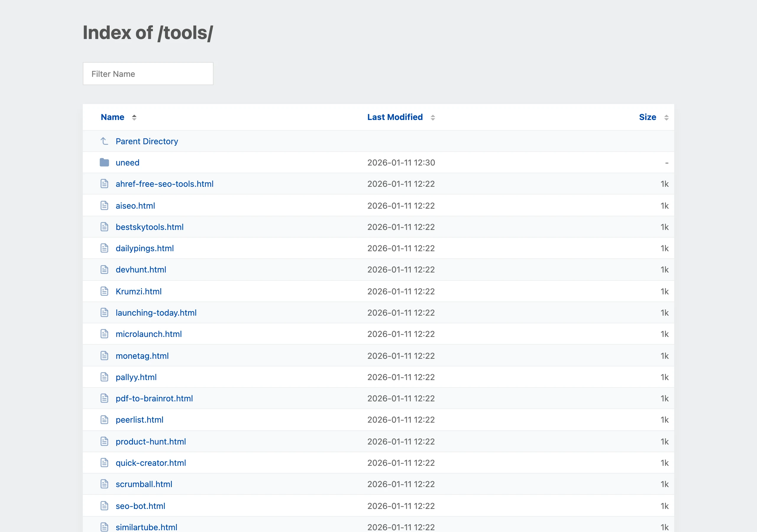This screenshot has height=532, width=757.
Task: Click the sort arrows next to Size
Action: point(666,117)
